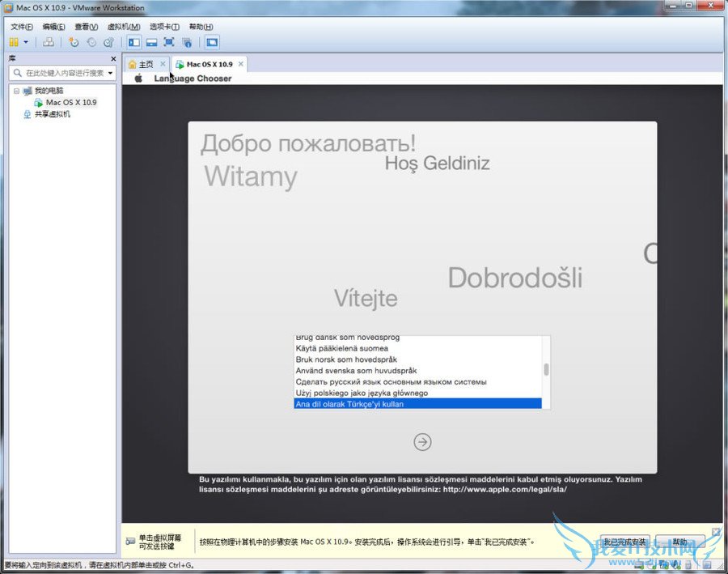This screenshot has height=574, width=728.
Task: Enter full screen mode icon
Action: [169, 42]
